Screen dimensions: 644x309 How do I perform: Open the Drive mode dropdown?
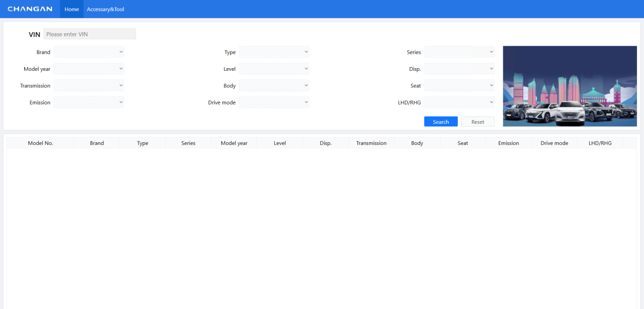click(274, 102)
